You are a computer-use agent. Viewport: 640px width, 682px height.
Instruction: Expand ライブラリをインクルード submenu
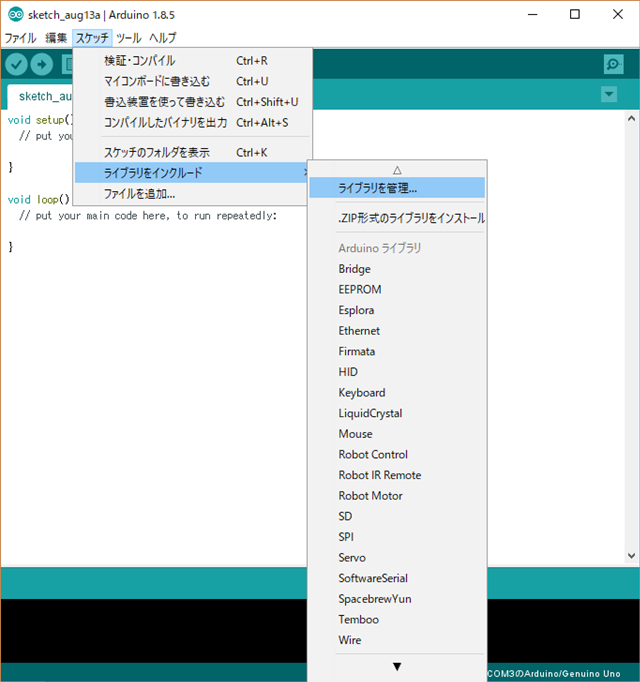click(x=193, y=173)
